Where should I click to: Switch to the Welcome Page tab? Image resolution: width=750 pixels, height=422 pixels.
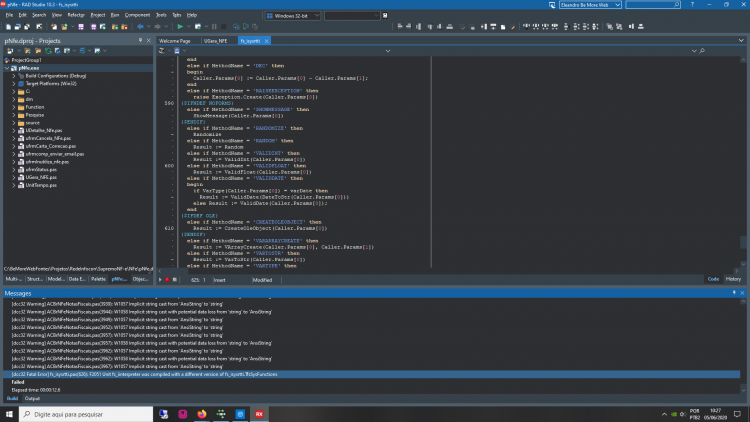click(x=175, y=41)
